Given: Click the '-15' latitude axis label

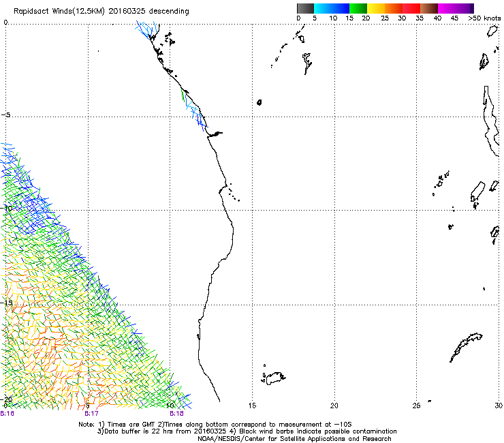Looking at the screenshot, I should point(7,303).
